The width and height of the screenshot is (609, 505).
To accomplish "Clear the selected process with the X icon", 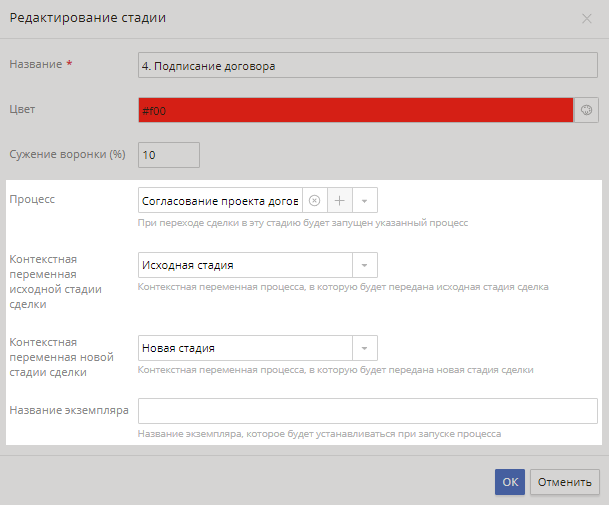I will click(315, 200).
